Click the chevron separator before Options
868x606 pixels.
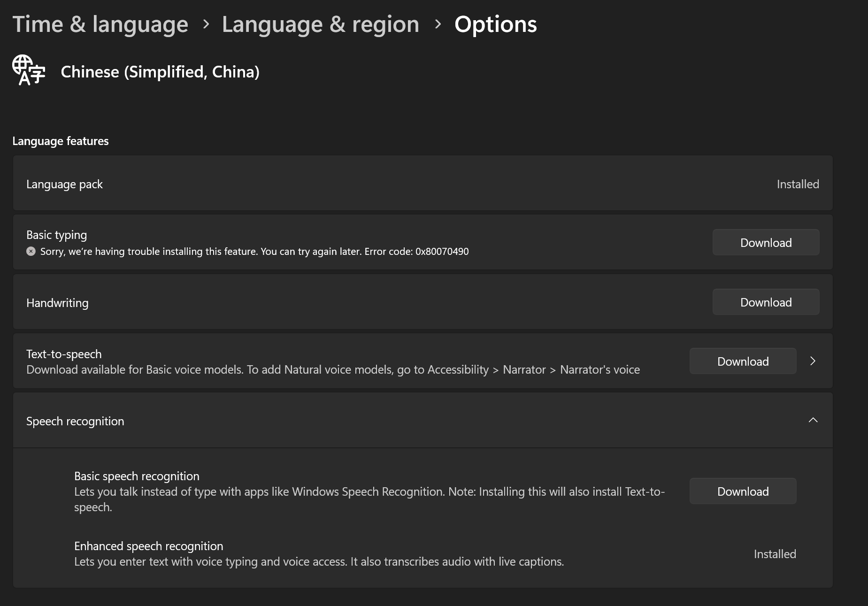pyautogui.click(x=438, y=24)
